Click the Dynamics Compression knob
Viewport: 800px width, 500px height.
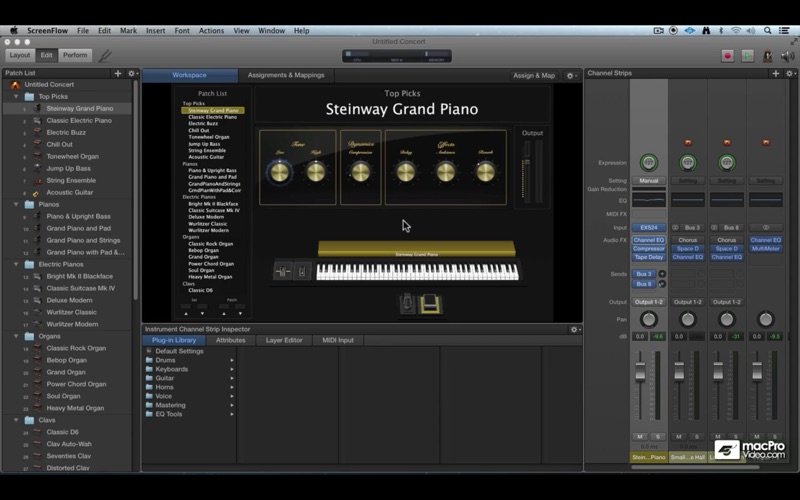tap(360, 172)
